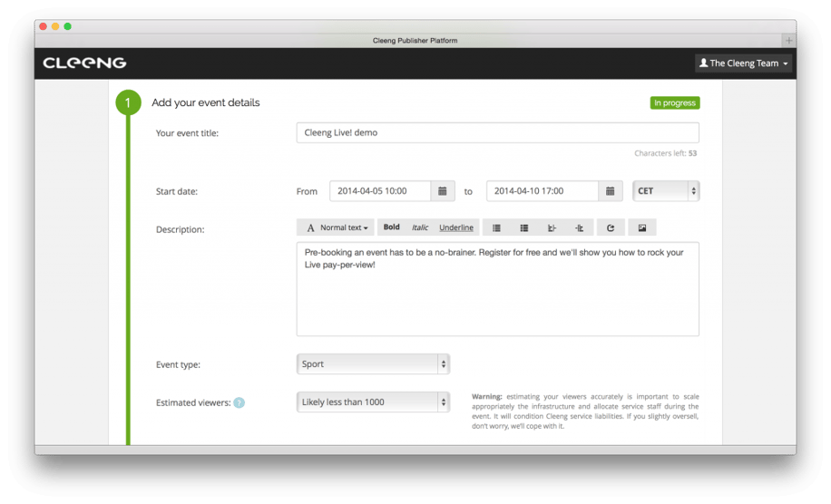831x504 pixels.
Task: Indent text in description toolbar
Action: click(x=580, y=228)
